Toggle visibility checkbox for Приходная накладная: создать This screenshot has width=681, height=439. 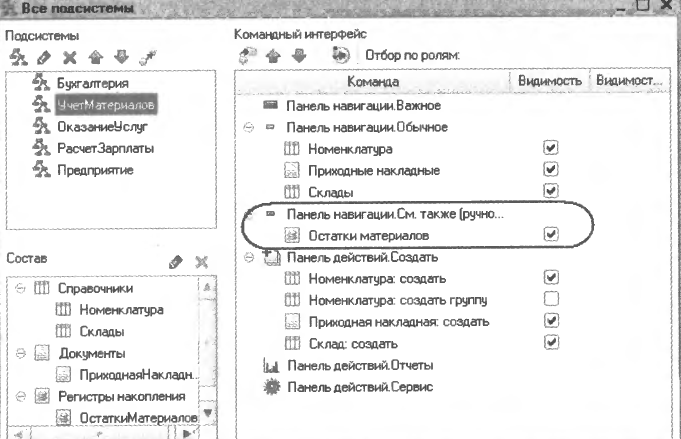tap(551, 321)
